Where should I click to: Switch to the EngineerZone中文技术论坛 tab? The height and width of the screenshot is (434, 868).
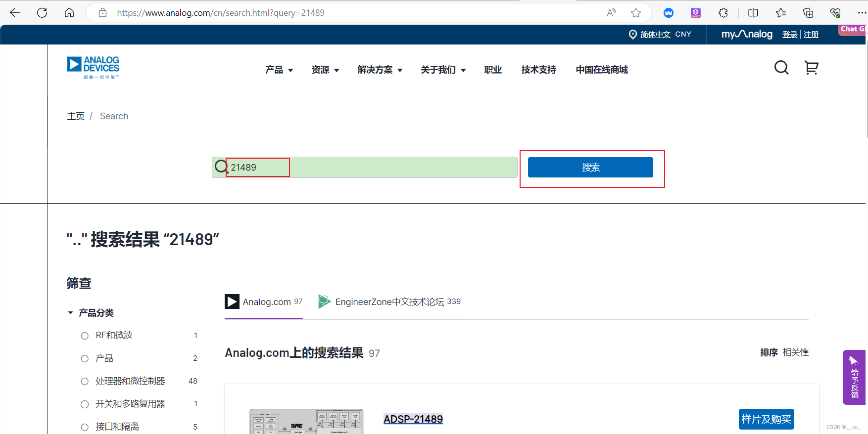click(x=389, y=302)
